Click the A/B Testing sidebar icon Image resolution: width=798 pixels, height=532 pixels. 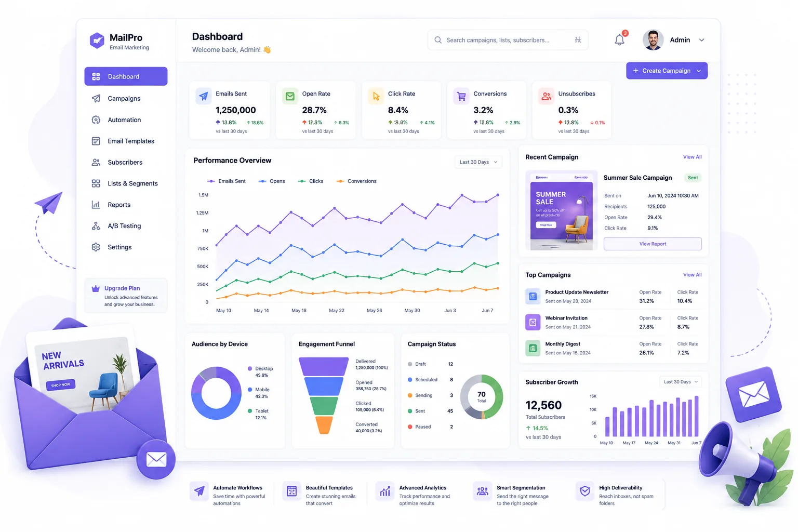96,226
